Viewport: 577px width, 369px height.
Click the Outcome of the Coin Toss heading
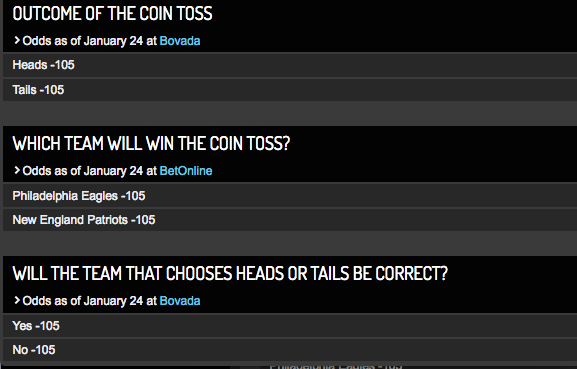coord(113,14)
